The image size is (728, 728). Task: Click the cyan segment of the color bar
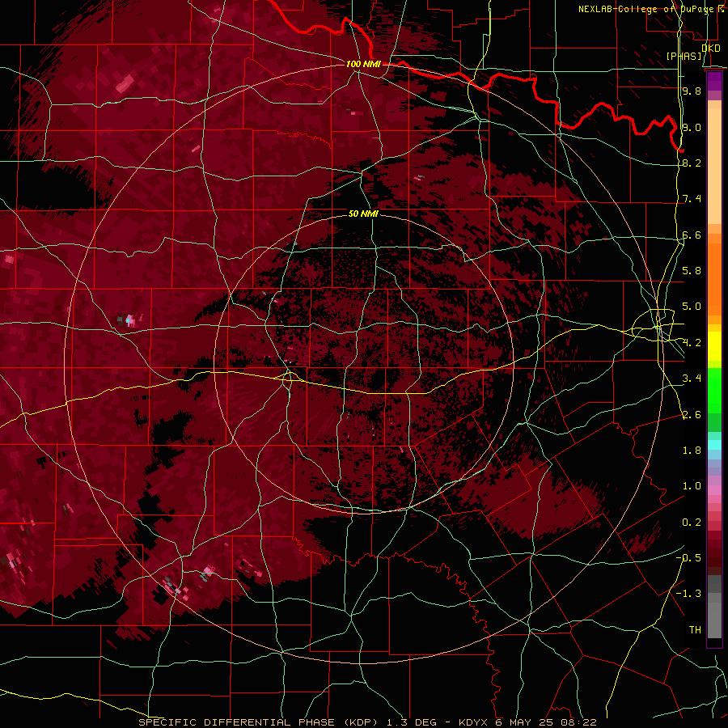pyautogui.click(x=714, y=445)
